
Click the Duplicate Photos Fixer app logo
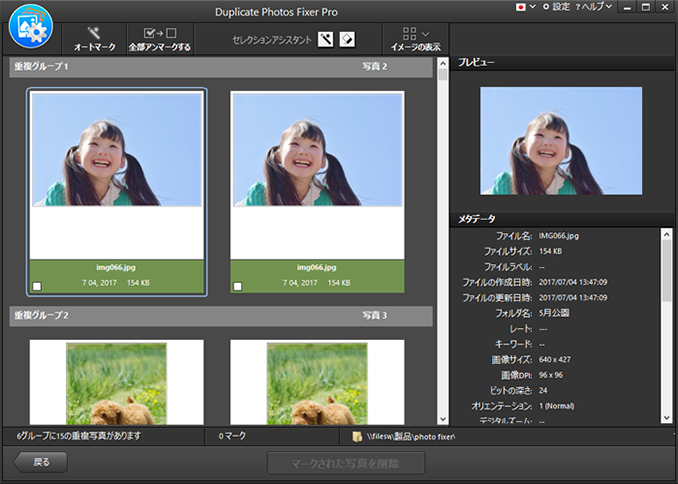pos(31,27)
